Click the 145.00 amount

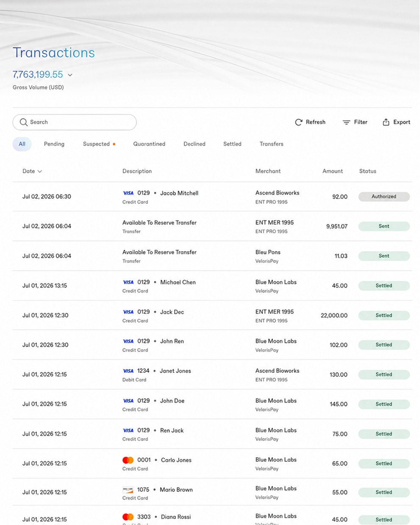click(339, 405)
